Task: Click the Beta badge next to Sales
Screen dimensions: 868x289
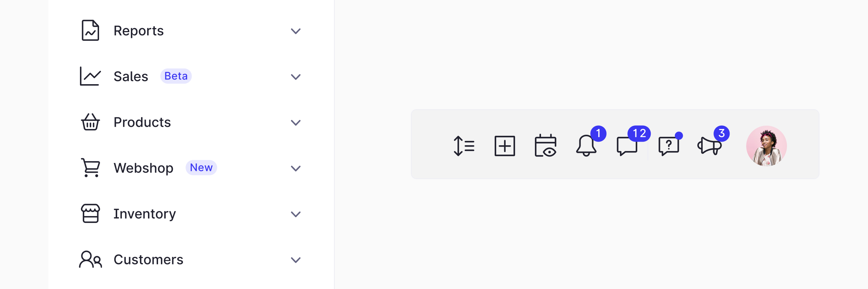Action: [176, 76]
